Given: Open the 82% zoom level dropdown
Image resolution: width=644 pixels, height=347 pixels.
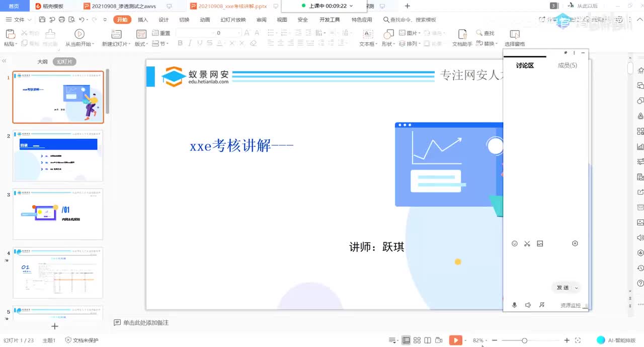Looking at the screenshot, I should [x=479, y=340].
